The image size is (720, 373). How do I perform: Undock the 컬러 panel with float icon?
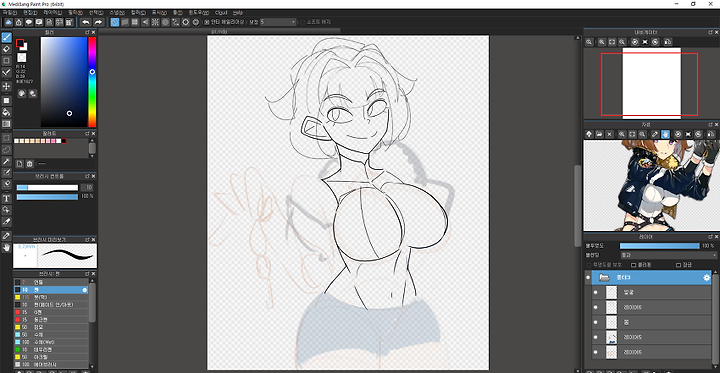tap(87, 33)
